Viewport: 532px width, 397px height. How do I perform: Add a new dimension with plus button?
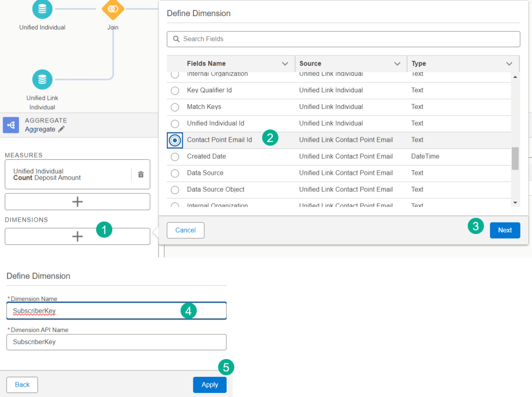coord(77,237)
